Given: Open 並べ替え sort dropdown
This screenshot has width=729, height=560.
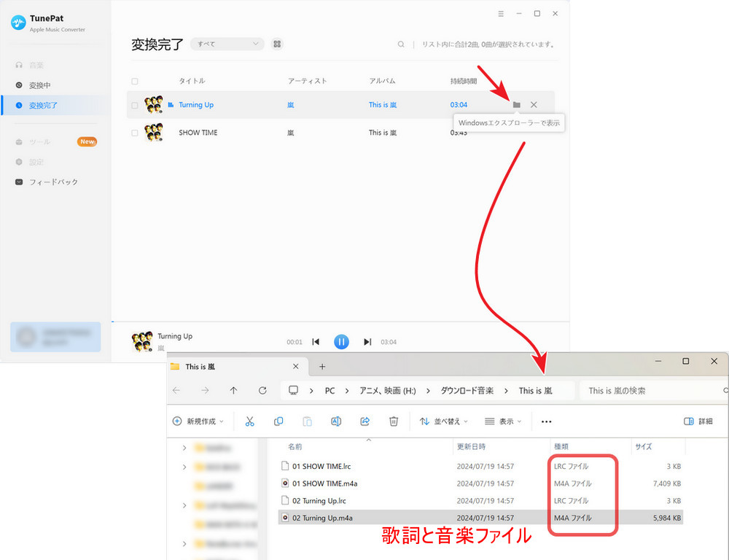Looking at the screenshot, I should tap(443, 421).
